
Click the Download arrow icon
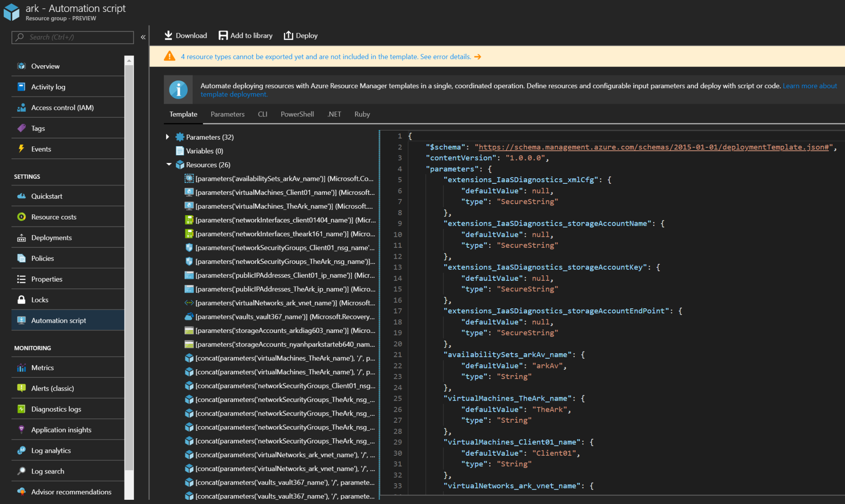pyautogui.click(x=168, y=36)
